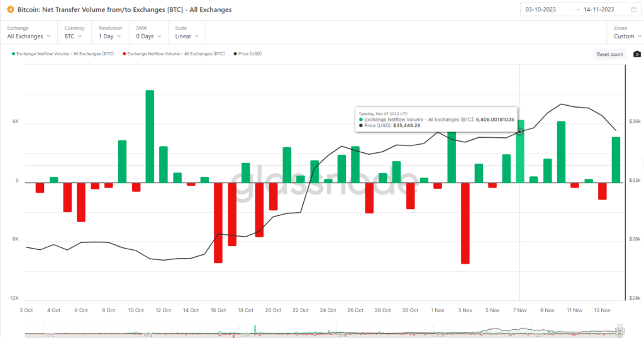Image resolution: width=644 pixels, height=338 pixels.
Task: Click the red bar at 6 Oct
Action: click(x=81, y=202)
